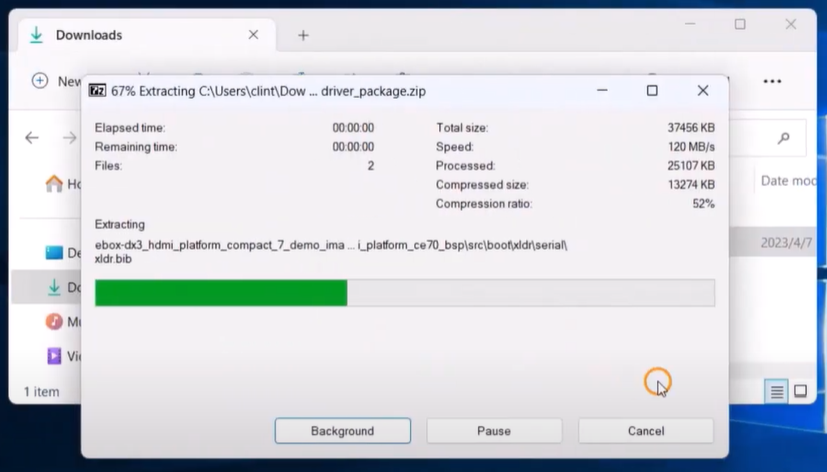Click the 13274 KB compressed size value
Screen dimensions: 827x472
tap(691, 185)
